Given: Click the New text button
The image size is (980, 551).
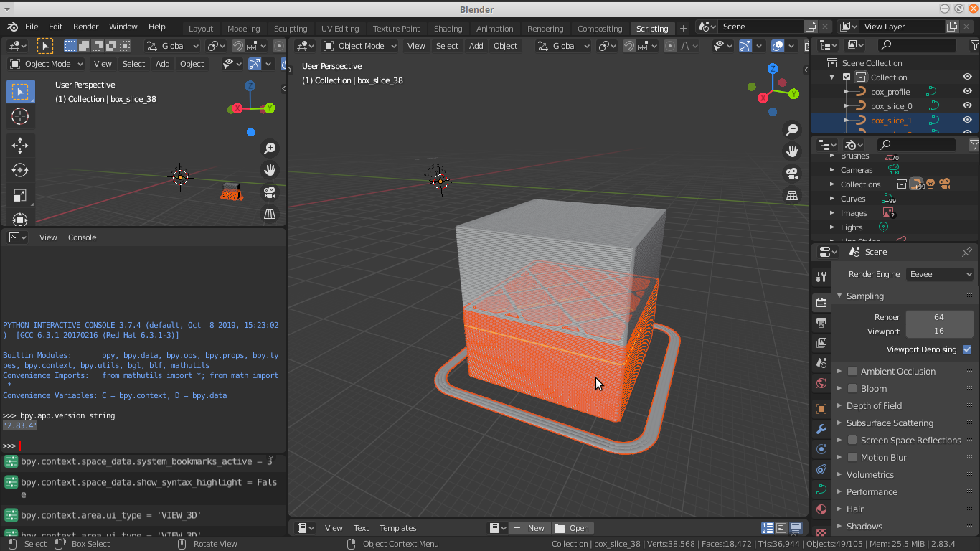Looking at the screenshot, I should click(529, 528).
